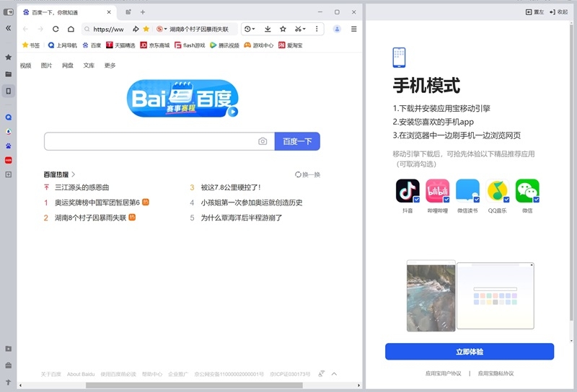The width and height of the screenshot is (577, 392).
Task: Open the 应用宝隐私协议 link
Action: point(495,373)
